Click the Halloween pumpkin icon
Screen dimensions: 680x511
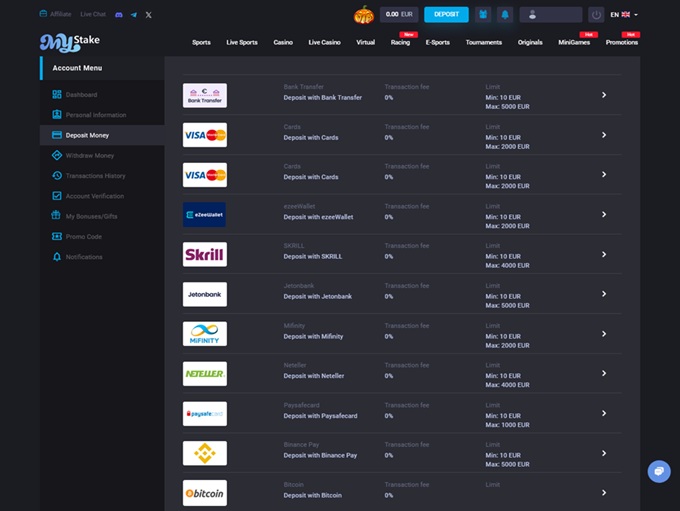[363, 15]
